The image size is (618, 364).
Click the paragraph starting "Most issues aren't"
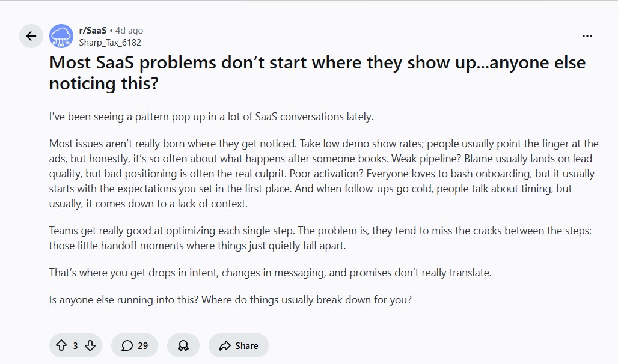click(323, 173)
